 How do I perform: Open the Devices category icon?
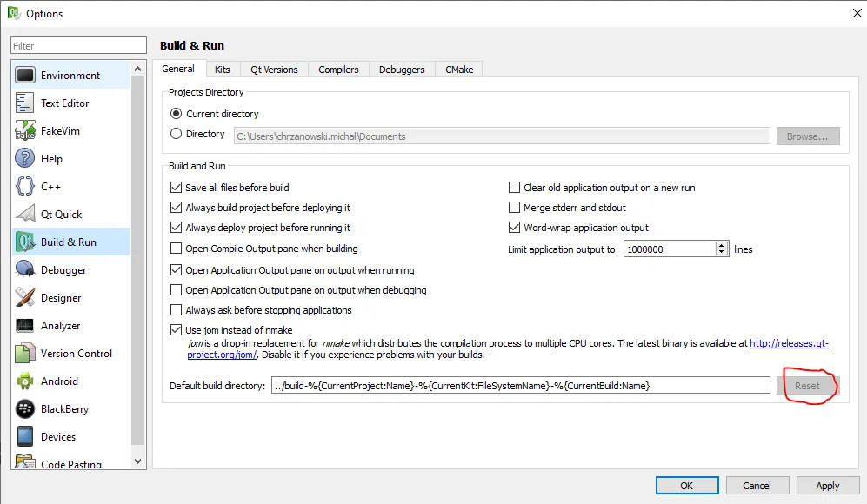[25, 436]
